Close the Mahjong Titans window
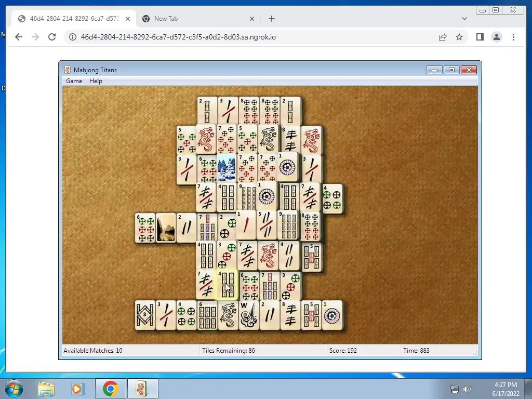 coord(469,70)
